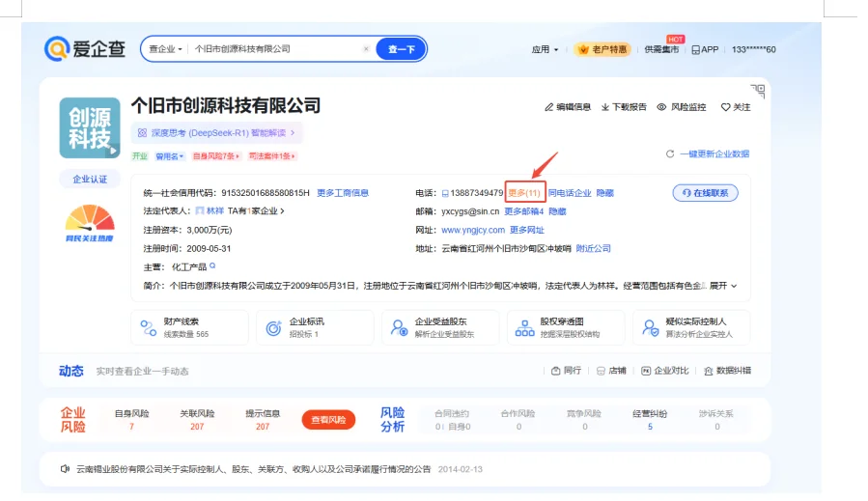Select 关联风险 count 207
This screenshot has height=501, width=868.
(197, 420)
